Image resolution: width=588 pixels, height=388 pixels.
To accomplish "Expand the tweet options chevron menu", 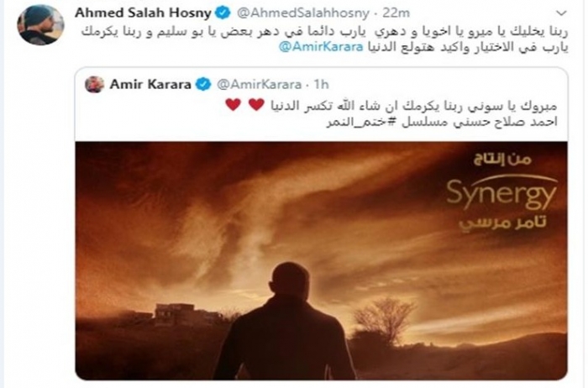I will pos(561,14).
